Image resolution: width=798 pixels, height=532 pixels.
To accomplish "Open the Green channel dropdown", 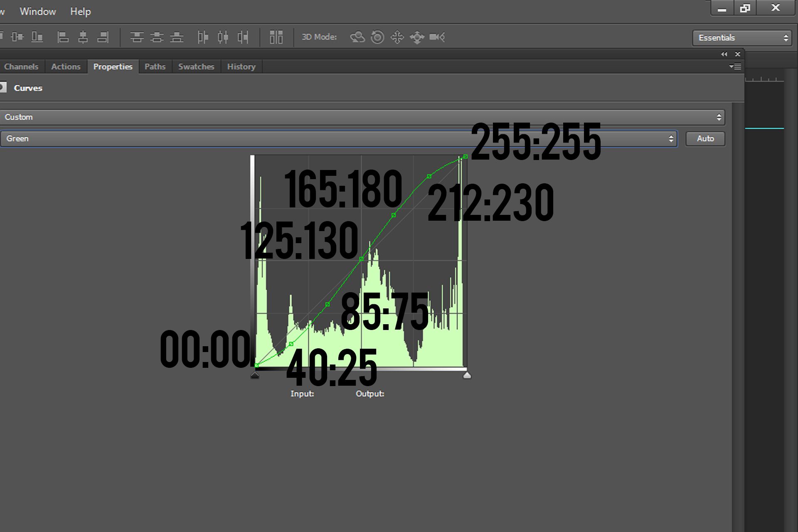I will click(338, 139).
